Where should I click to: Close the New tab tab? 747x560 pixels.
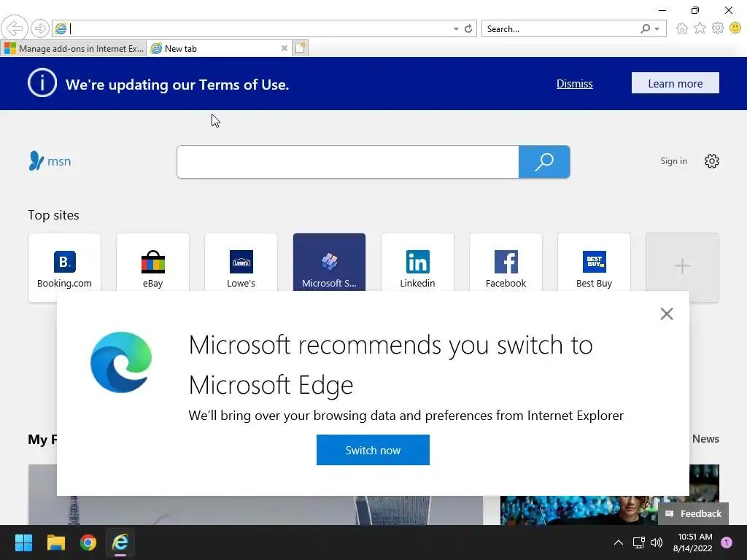[x=284, y=49]
